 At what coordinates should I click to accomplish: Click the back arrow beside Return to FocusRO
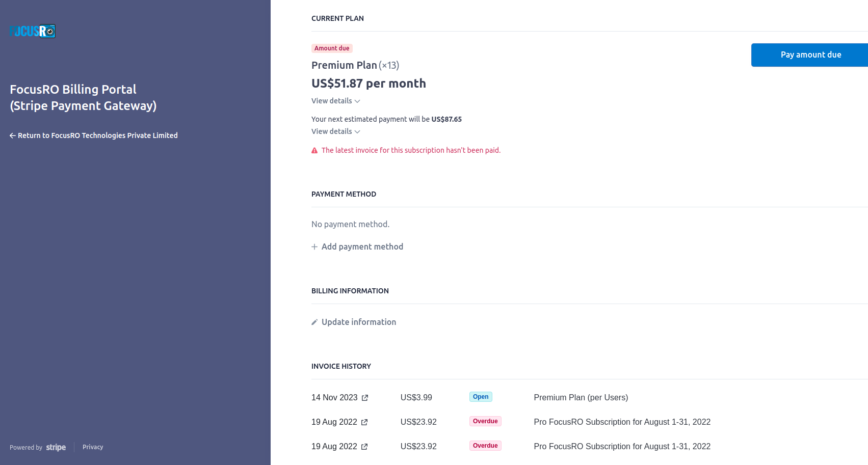pos(13,135)
